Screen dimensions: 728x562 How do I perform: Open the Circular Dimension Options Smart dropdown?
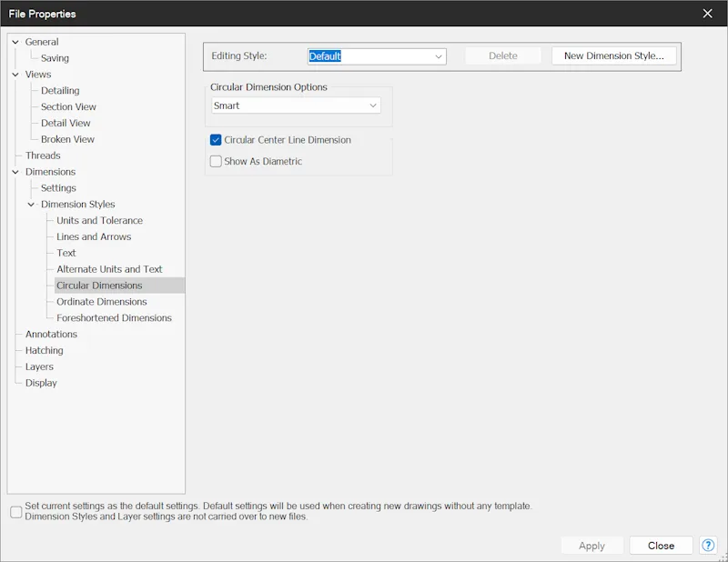(x=296, y=105)
